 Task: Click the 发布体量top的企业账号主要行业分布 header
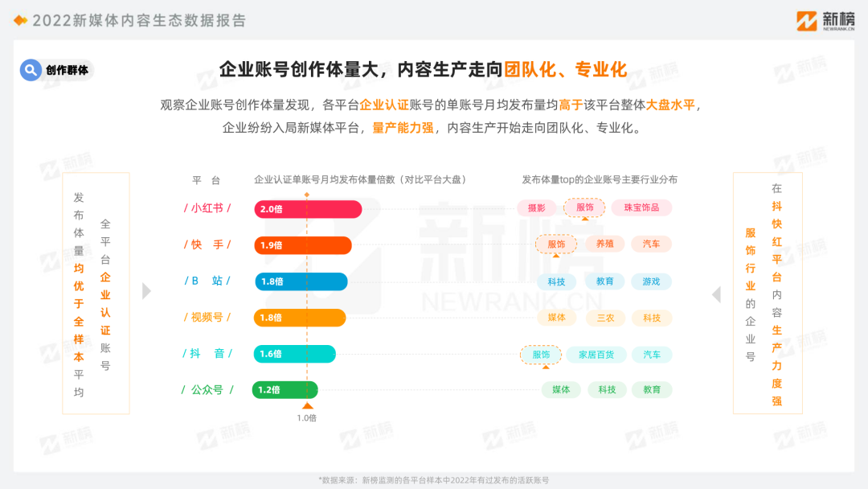(x=600, y=179)
